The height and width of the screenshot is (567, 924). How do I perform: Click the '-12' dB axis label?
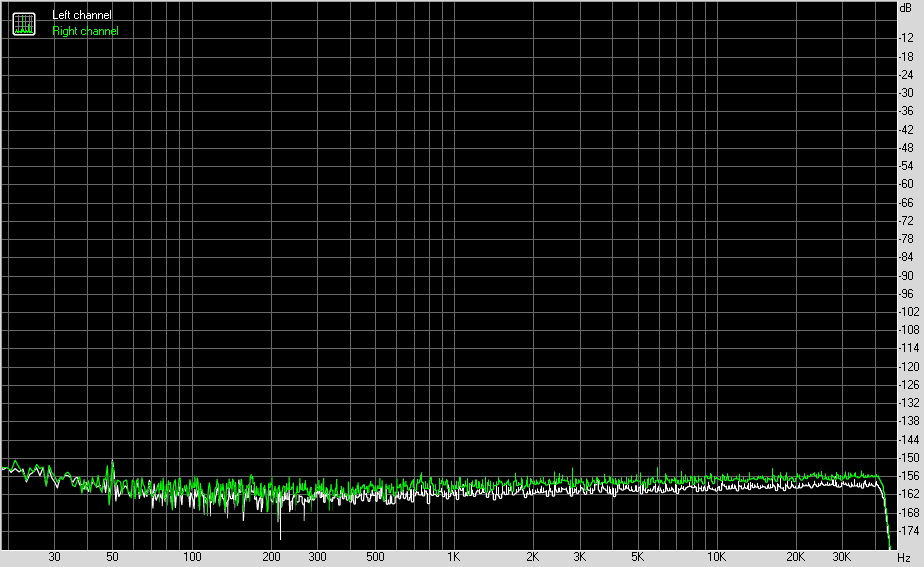(x=906, y=38)
